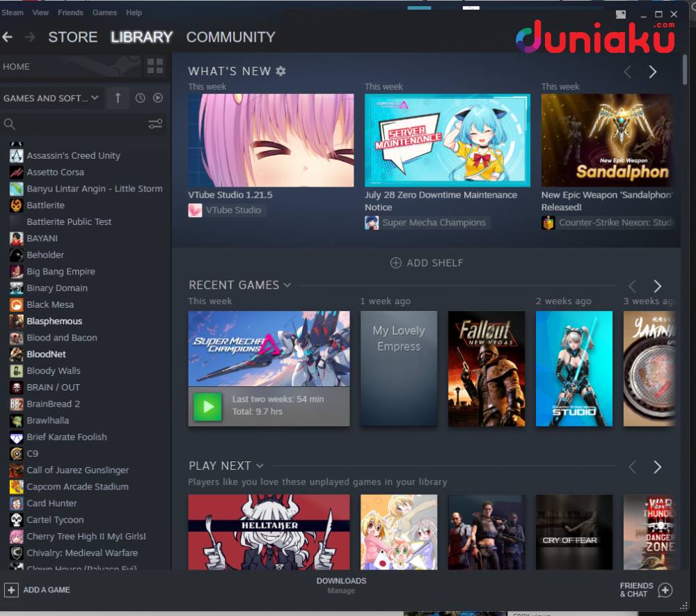696x616 pixels.
Task: Open Friends & Chat label
Action: point(637,590)
